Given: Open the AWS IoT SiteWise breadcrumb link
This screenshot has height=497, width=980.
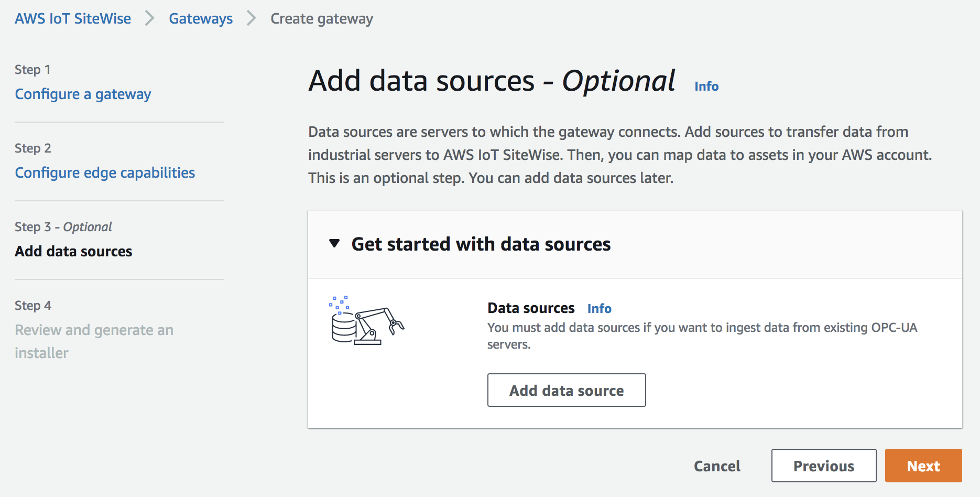Looking at the screenshot, I should pyautogui.click(x=73, y=18).
